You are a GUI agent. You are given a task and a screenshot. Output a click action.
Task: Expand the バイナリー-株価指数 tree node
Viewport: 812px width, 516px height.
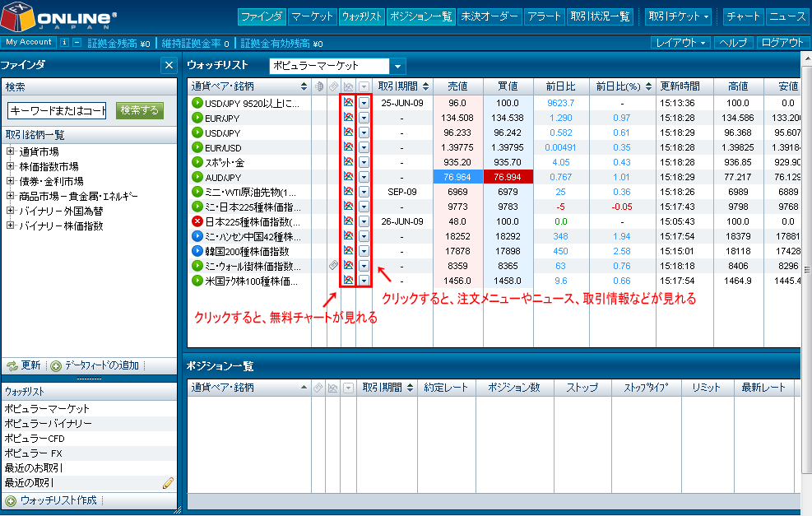click(10, 225)
